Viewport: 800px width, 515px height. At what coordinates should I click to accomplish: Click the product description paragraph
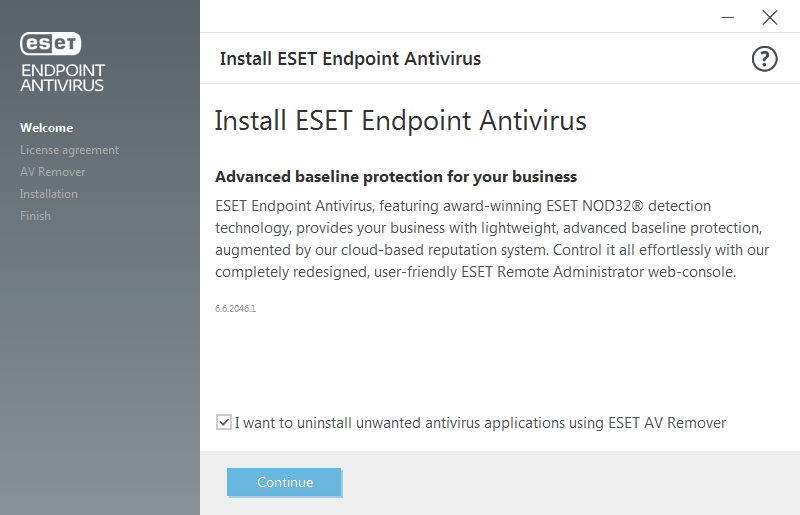[x=490, y=239]
